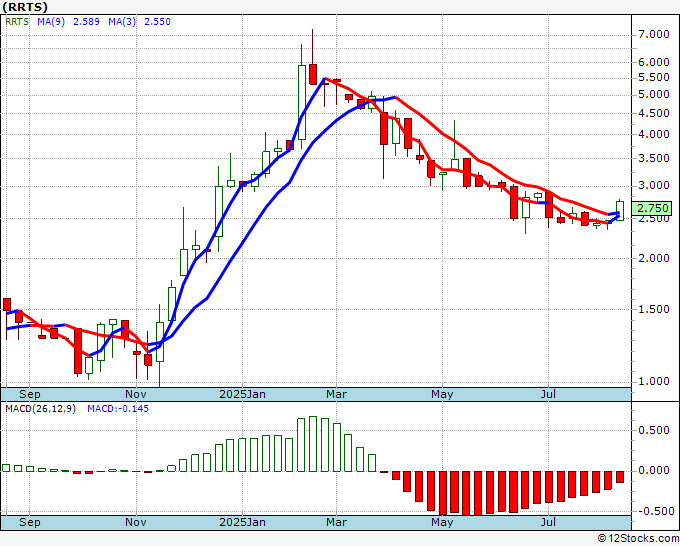Screen dimensions: 680x546
Task: Click Nov on the MACD panel date axis
Action: click(x=136, y=522)
